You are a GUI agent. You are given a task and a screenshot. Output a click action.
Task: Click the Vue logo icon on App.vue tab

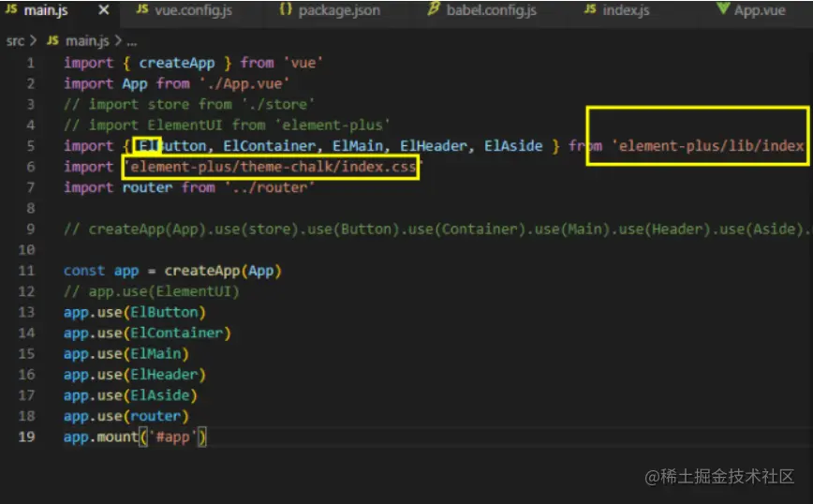pyautogui.click(x=723, y=8)
